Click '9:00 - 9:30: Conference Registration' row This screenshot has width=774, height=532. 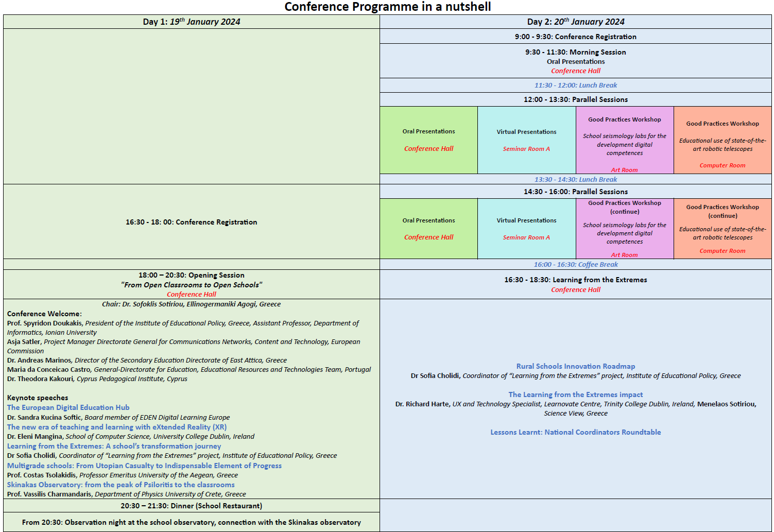(575, 37)
